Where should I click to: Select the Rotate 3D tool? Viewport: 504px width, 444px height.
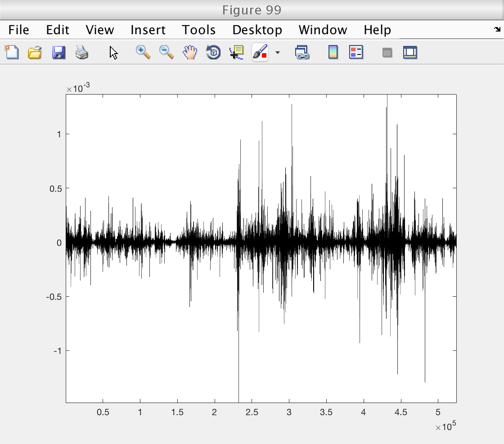(213, 52)
